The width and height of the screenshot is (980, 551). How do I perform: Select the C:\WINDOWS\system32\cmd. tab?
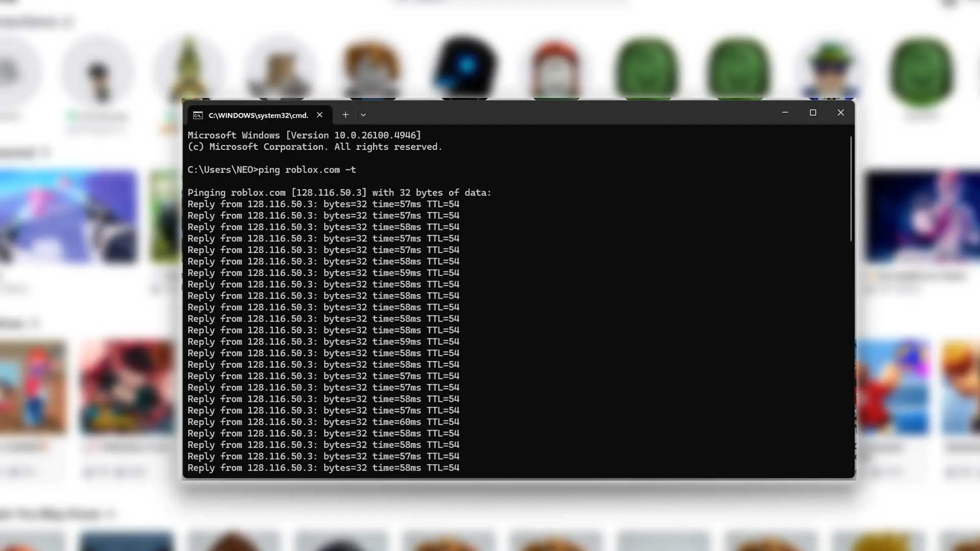pyautogui.click(x=259, y=115)
